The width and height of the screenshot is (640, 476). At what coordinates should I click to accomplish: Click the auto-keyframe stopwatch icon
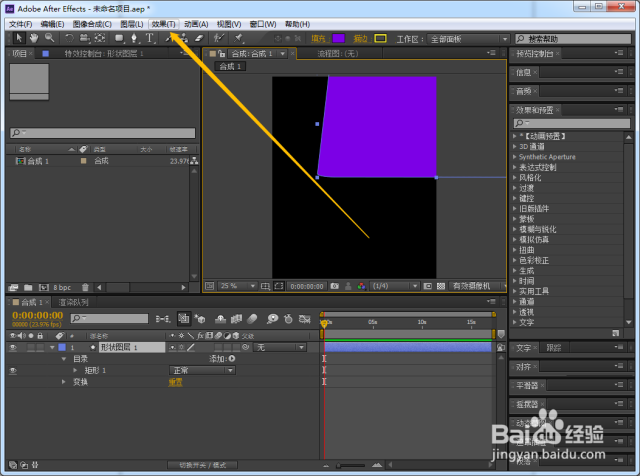[288, 319]
